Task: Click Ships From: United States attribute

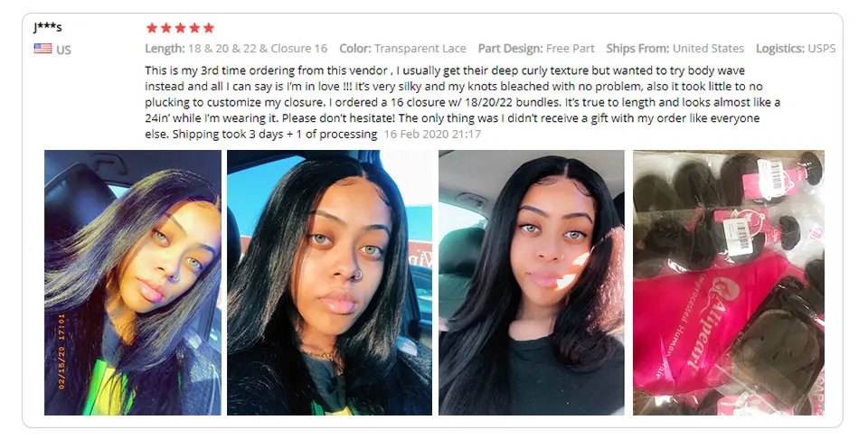Action: [675, 49]
